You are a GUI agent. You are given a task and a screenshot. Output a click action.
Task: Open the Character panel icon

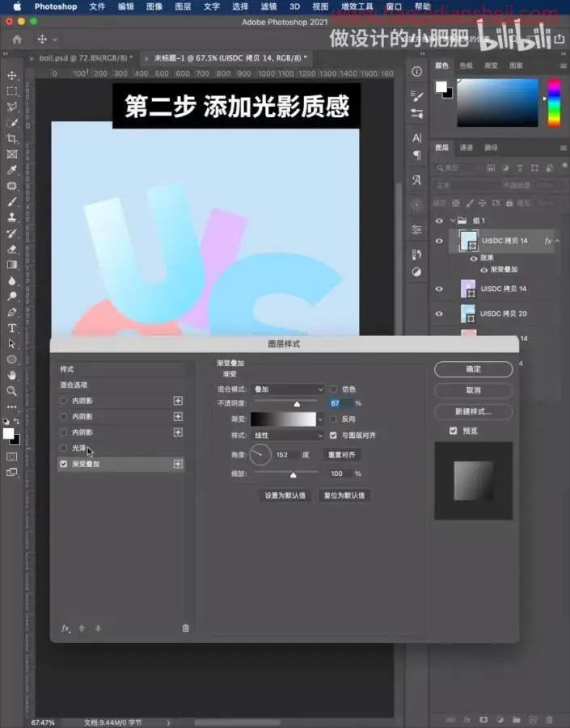tap(416, 137)
